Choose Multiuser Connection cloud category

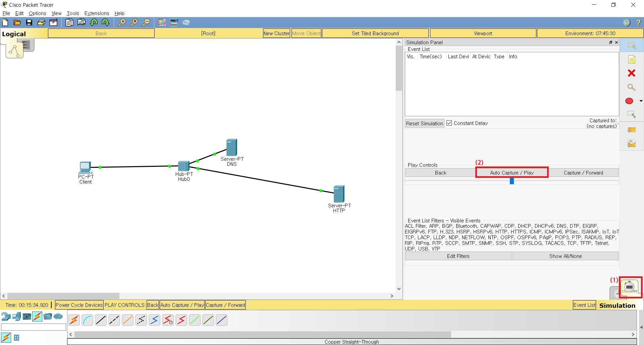pos(58,316)
